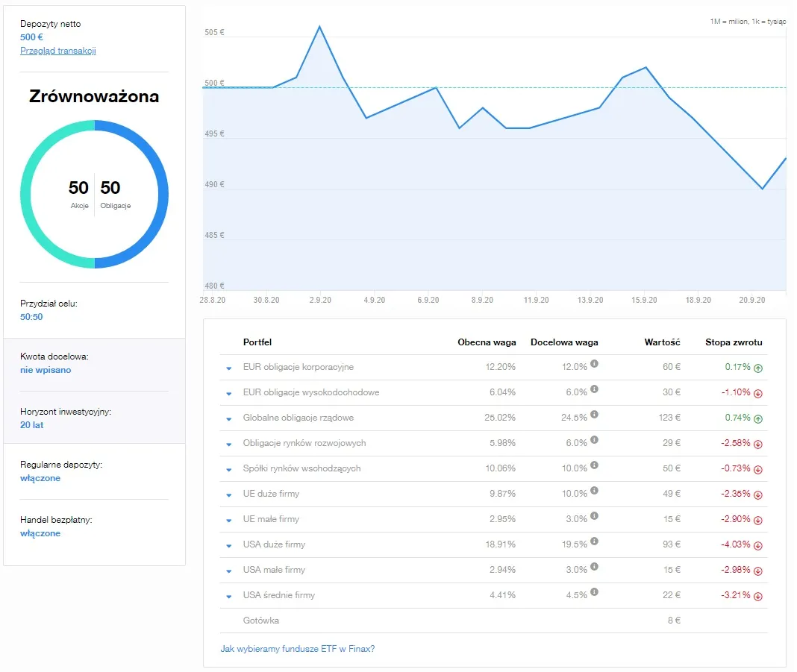The image size is (797, 672).
Task: Click info icon next to EUR obligacje korporacyjne target weight
Action: [x=594, y=364]
